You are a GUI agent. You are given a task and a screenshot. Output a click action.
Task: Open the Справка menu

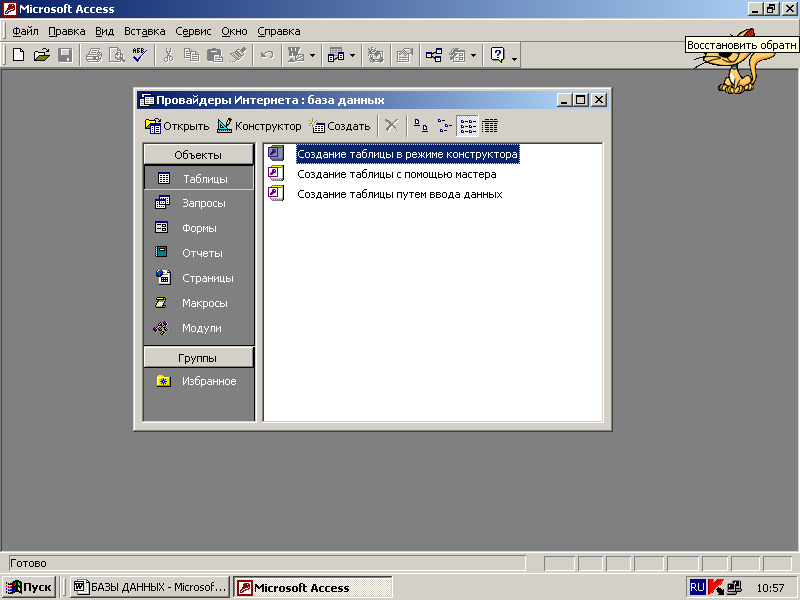[x=279, y=31]
